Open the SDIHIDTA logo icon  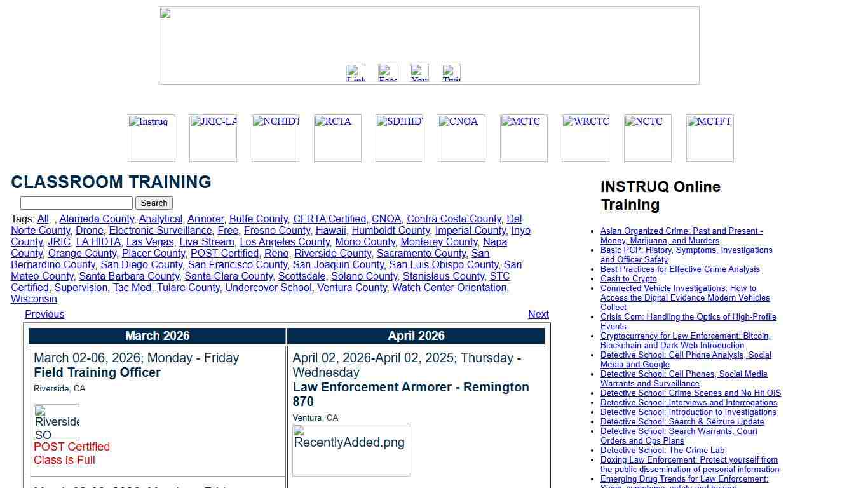399,138
